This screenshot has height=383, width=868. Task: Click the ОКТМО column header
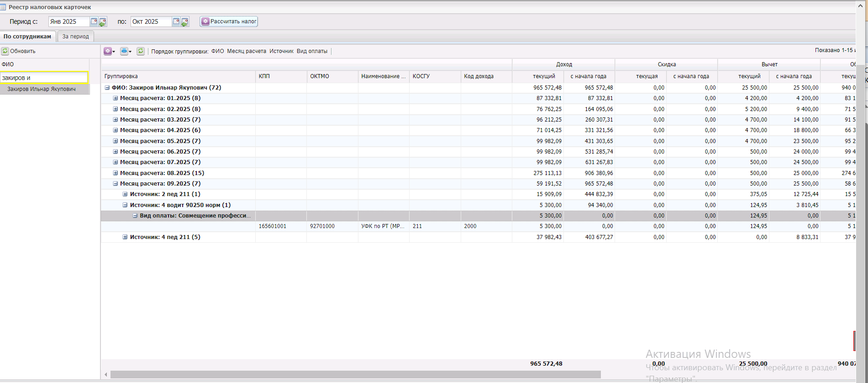(x=332, y=76)
